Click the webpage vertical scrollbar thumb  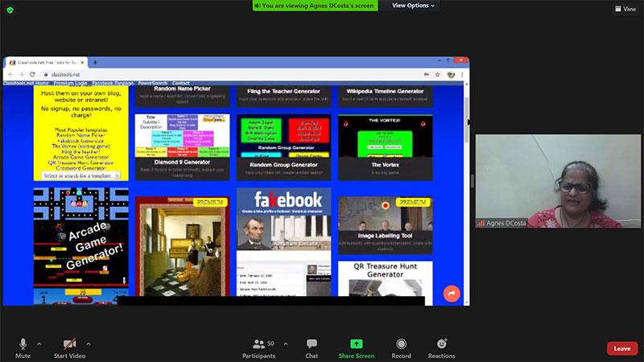(x=466, y=120)
